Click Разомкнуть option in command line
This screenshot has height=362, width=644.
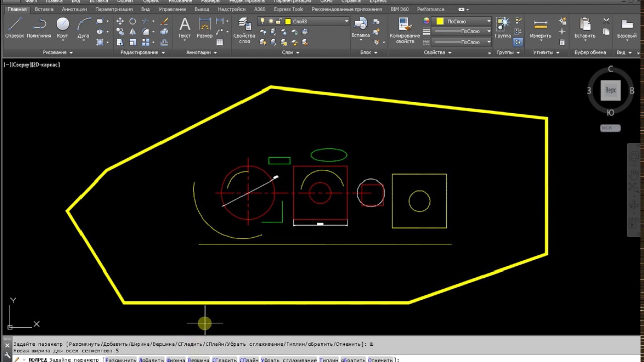click(121, 360)
